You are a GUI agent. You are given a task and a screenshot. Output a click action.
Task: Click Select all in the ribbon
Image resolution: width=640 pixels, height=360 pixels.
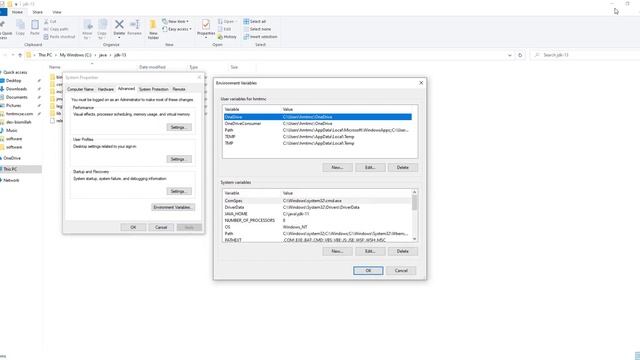pos(255,21)
